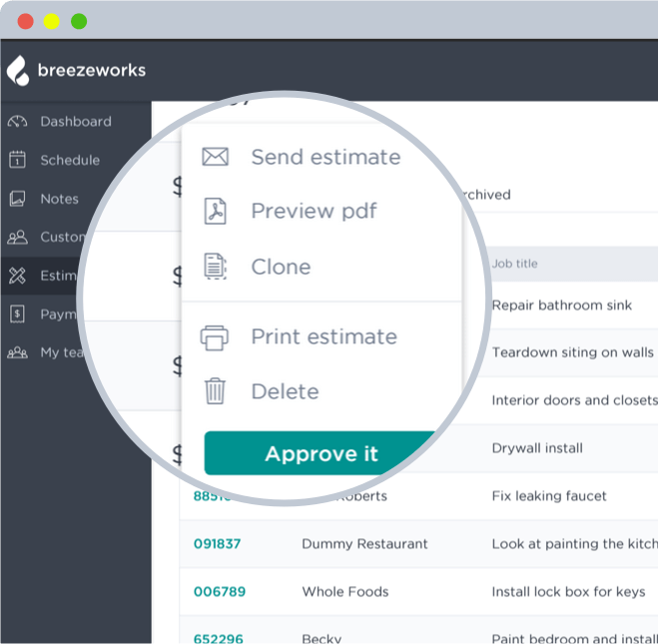This screenshot has width=658, height=644.
Task: Sort by the Job title column header
Action: coord(514,264)
